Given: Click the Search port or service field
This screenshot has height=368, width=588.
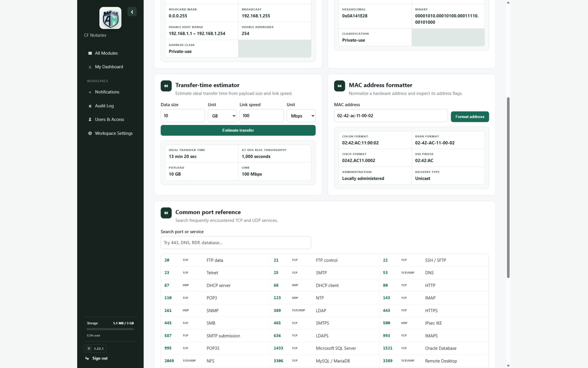Looking at the screenshot, I should tap(236, 243).
